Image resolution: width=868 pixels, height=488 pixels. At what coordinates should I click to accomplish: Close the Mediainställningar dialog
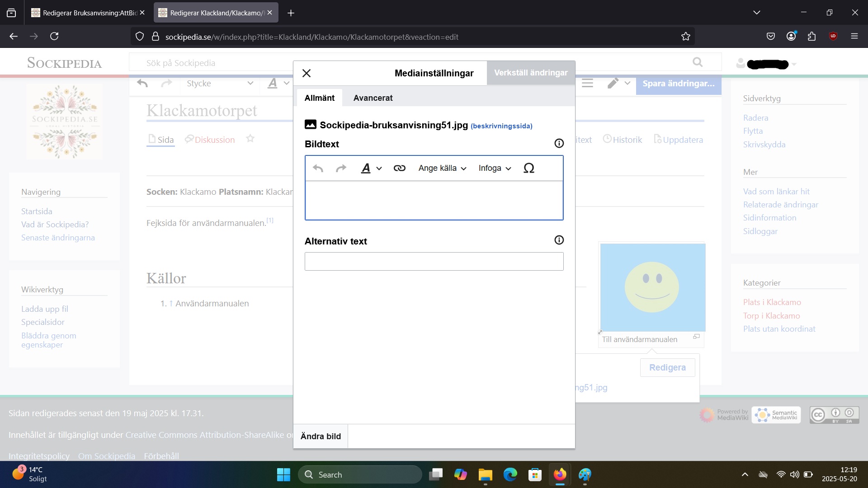307,73
